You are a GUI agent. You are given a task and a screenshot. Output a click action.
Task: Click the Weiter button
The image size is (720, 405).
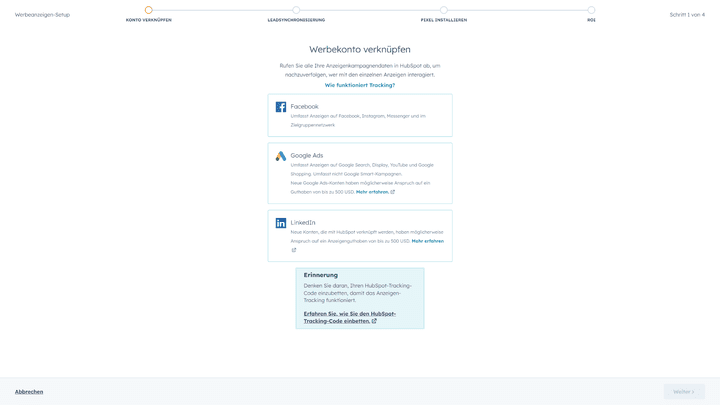[684, 392]
